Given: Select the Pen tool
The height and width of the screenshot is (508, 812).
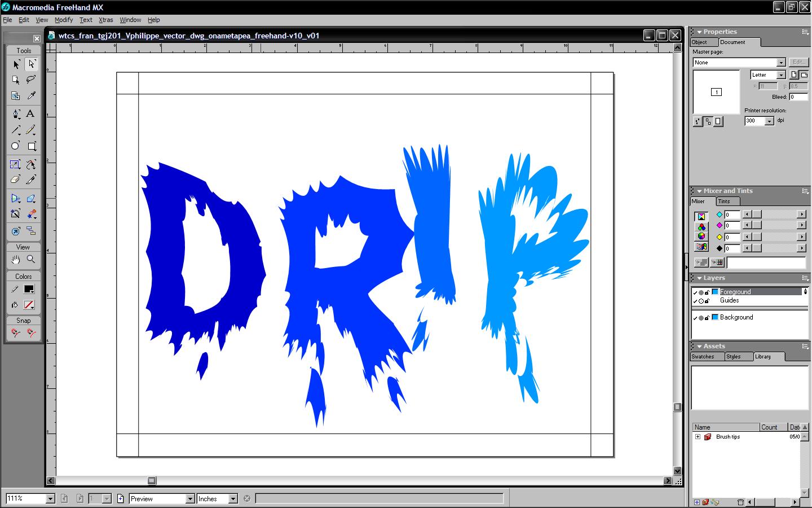Looking at the screenshot, I should point(16,113).
